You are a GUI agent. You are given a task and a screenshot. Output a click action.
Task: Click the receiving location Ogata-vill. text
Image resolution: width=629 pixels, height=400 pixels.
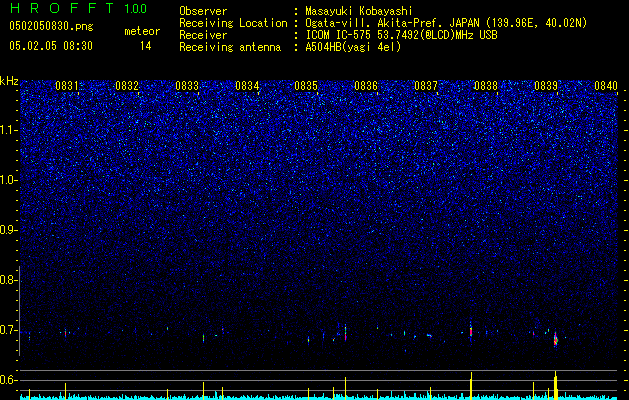pyautogui.click(x=446, y=23)
